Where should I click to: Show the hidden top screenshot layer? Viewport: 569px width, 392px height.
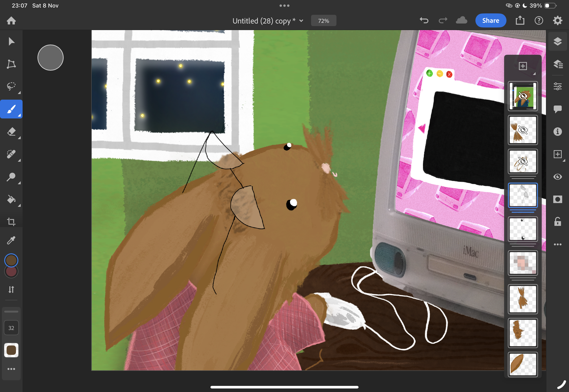523,96
